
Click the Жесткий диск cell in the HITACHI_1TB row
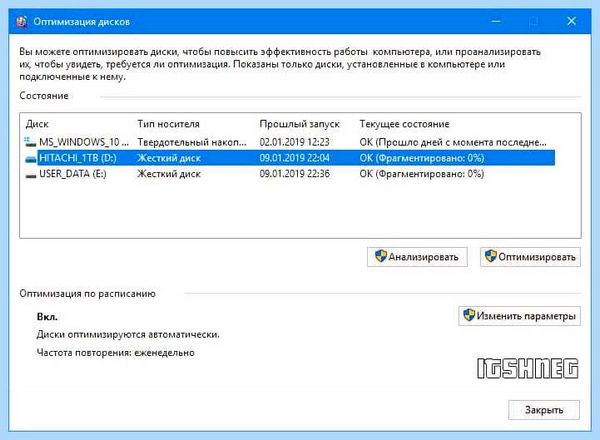(169, 158)
